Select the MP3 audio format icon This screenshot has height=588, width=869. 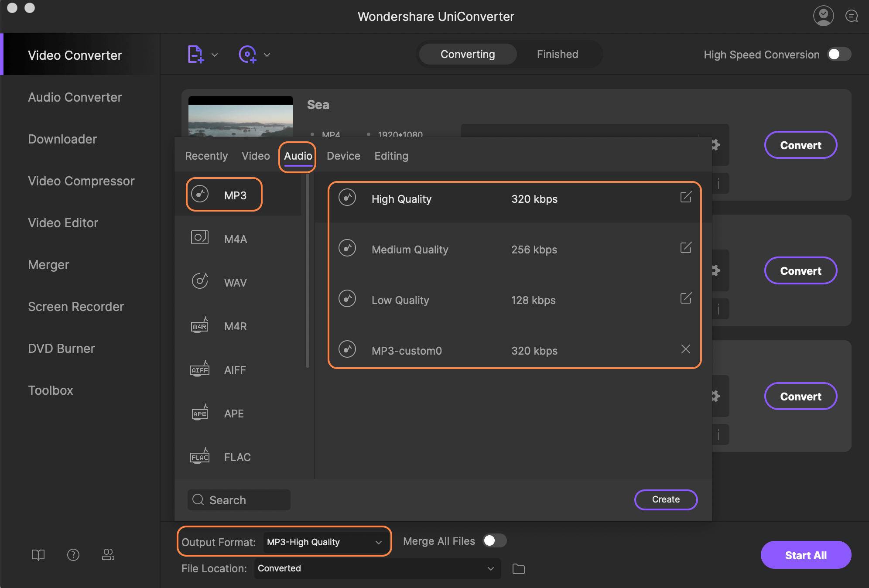(x=199, y=195)
